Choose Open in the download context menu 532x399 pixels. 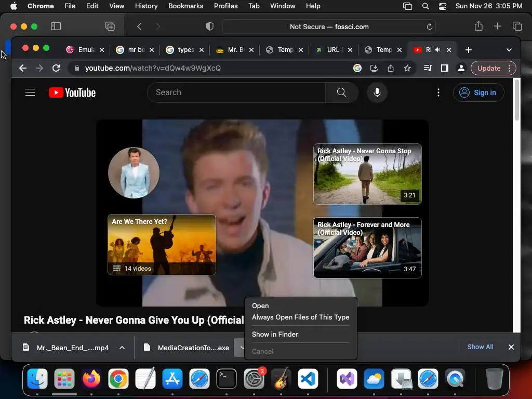(260, 305)
